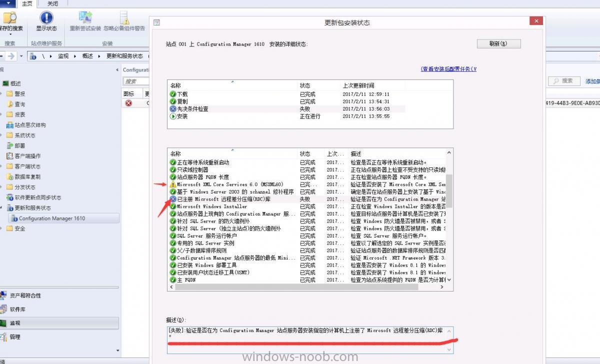This screenshot has width=600, height=364.
Task: Close the 更新包安装状态 dialog
Action: point(536,21)
